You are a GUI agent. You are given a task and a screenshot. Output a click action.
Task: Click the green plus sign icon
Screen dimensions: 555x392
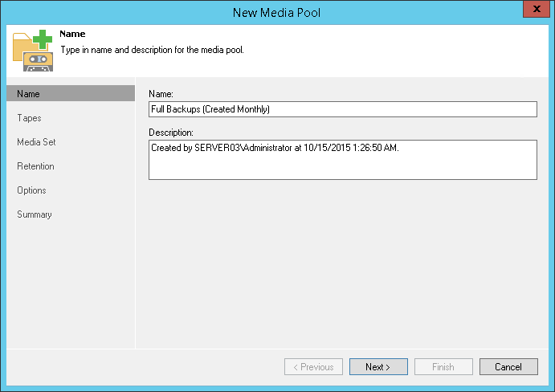(x=43, y=39)
